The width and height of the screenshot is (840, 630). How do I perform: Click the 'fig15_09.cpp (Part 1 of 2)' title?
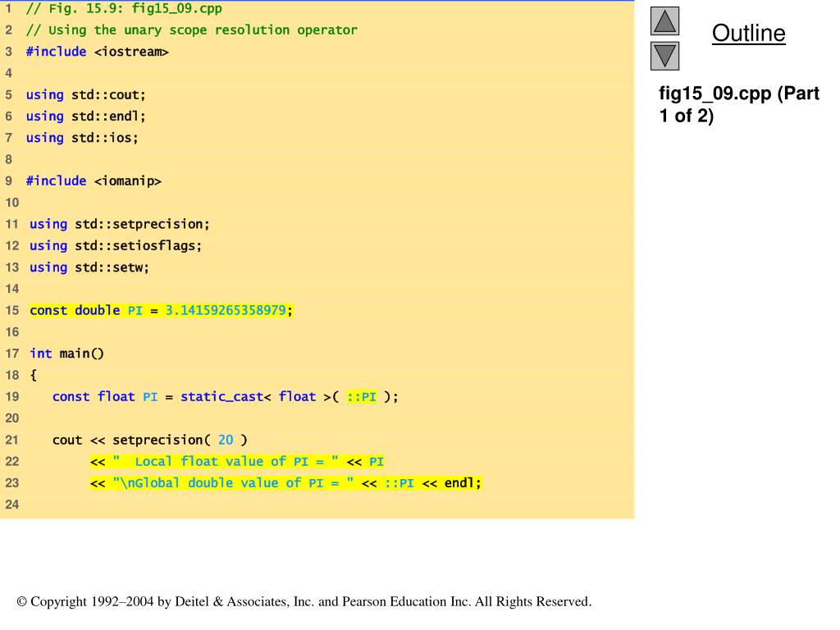(x=739, y=104)
